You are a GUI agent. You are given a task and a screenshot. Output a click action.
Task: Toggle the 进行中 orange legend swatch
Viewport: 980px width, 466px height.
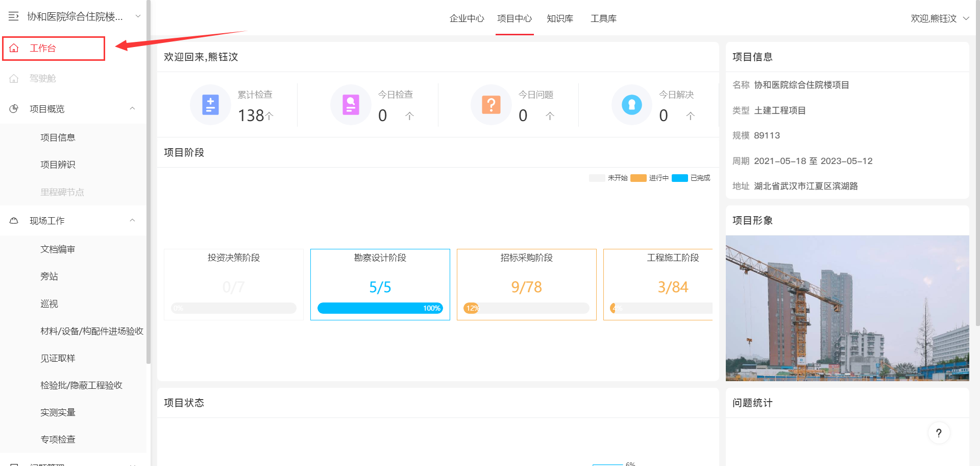[x=639, y=178]
